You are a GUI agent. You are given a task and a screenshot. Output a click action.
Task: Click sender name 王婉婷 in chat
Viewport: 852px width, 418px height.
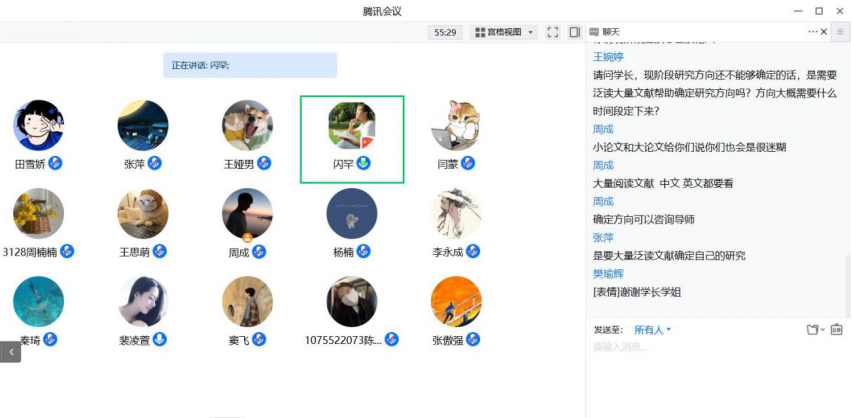coord(608,57)
